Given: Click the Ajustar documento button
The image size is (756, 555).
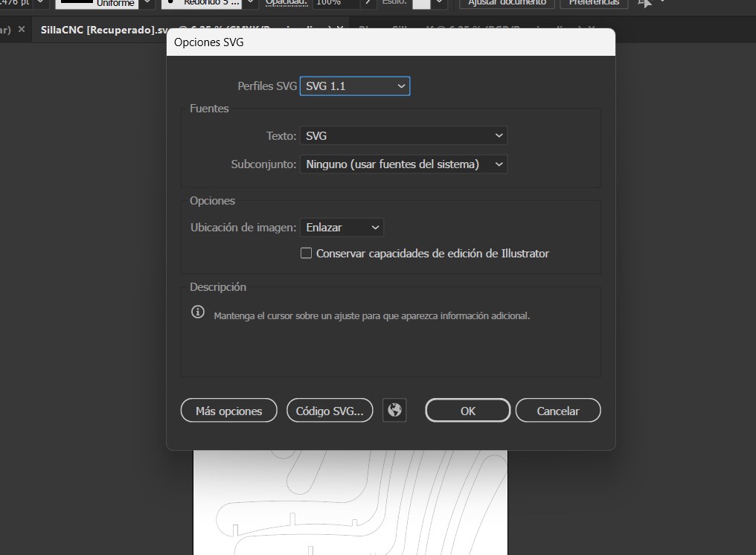Looking at the screenshot, I should click(x=507, y=3).
